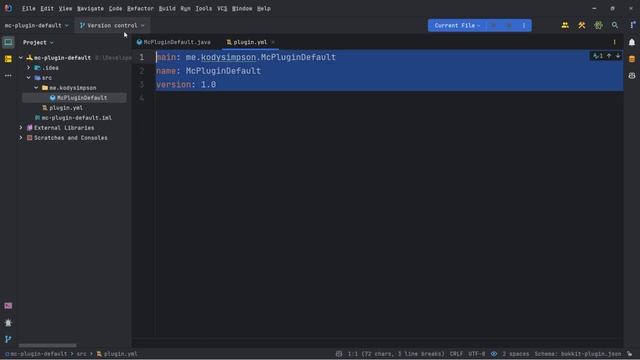Open the Minecraft Development tool window pink icon

point(8,306)
